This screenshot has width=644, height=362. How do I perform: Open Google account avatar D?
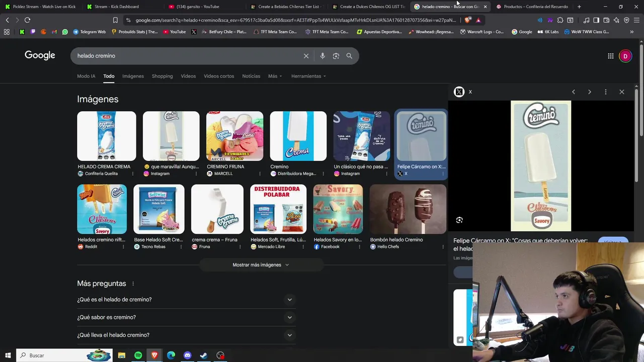click(x=625, y=56)
